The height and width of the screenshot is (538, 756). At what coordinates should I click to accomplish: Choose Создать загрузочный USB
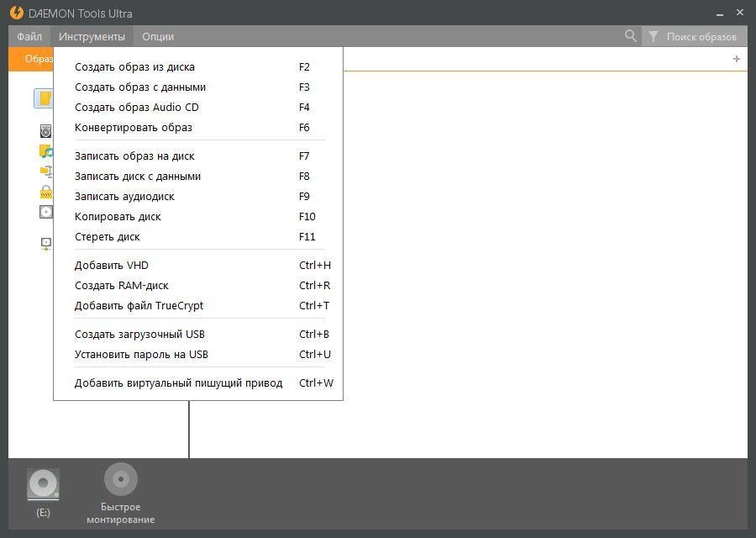pyautogui.click(x=198, y=335)
